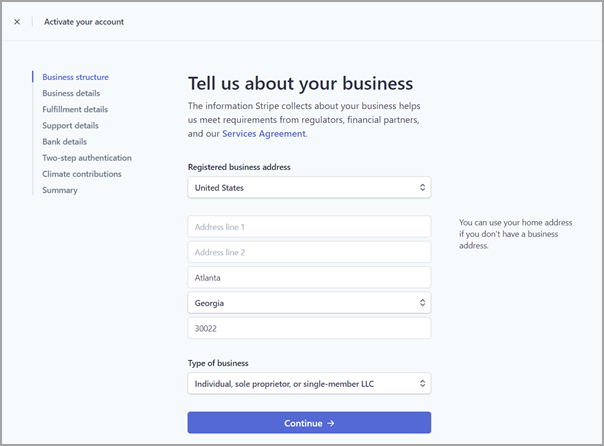Go to Business details step
This screenshot has height=446, width=604.
click(71, 93)
